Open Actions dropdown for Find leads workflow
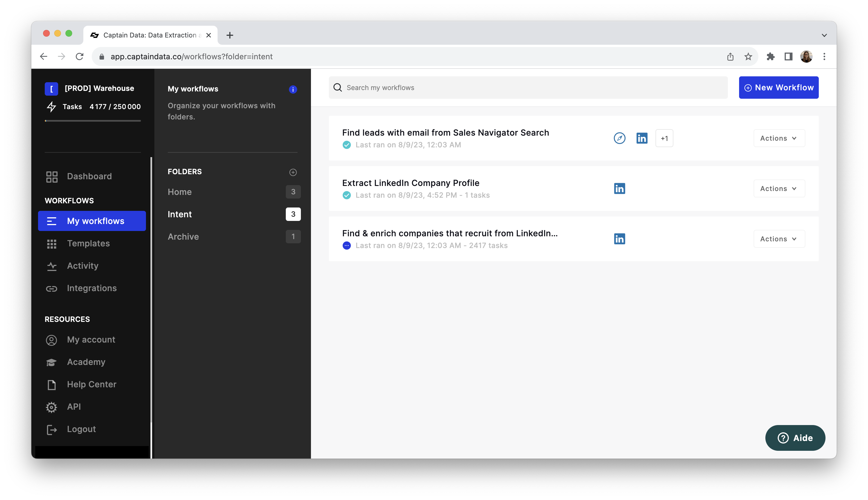 pos(779,138)
